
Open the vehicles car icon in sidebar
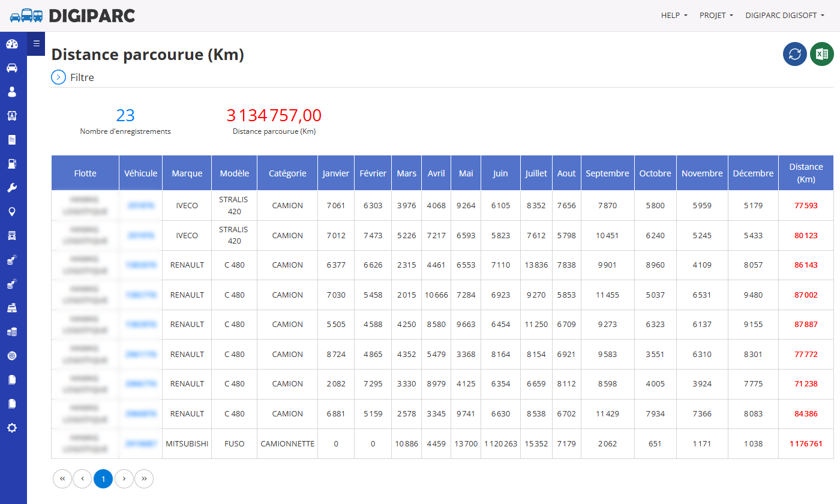[12, 68]
